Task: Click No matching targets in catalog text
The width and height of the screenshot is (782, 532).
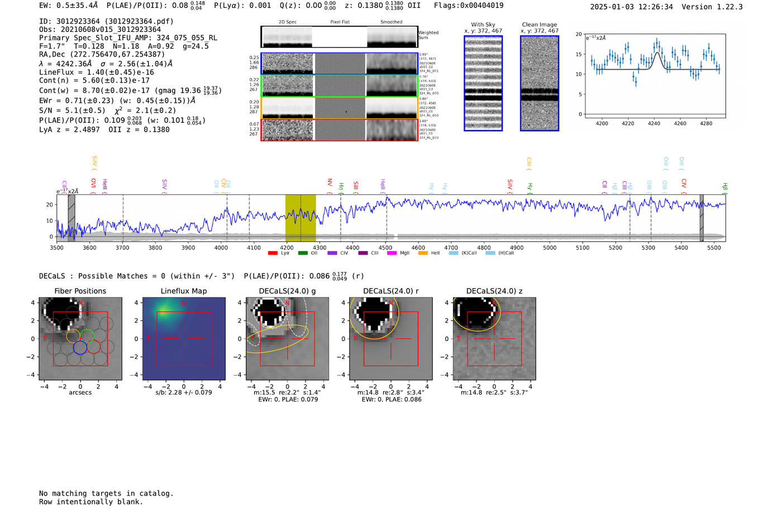Action: [x=106, y=493]
